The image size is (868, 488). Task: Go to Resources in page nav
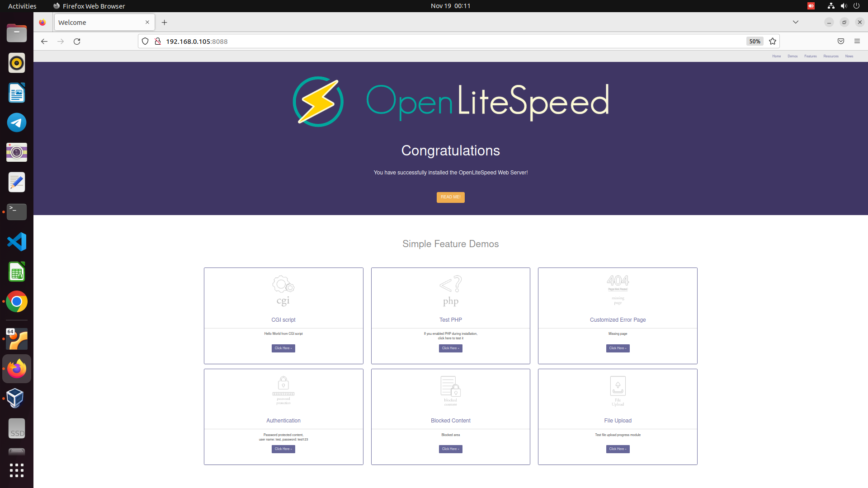click(831, 56)
